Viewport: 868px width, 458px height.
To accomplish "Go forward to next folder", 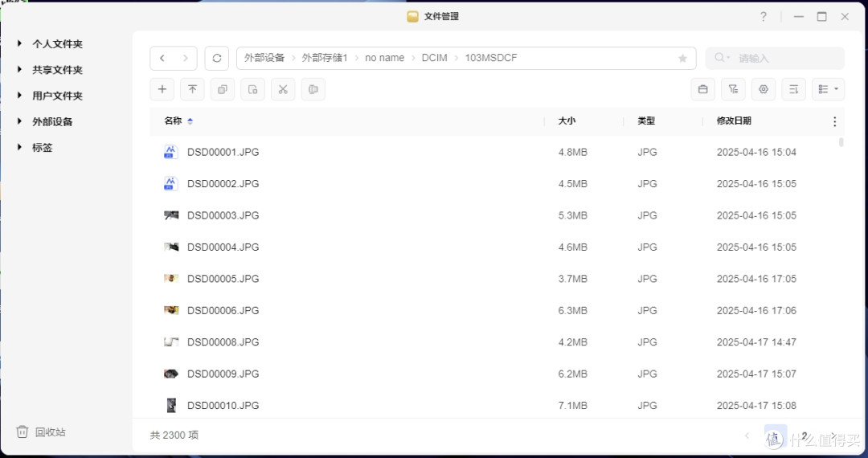I will click(186, 58).
